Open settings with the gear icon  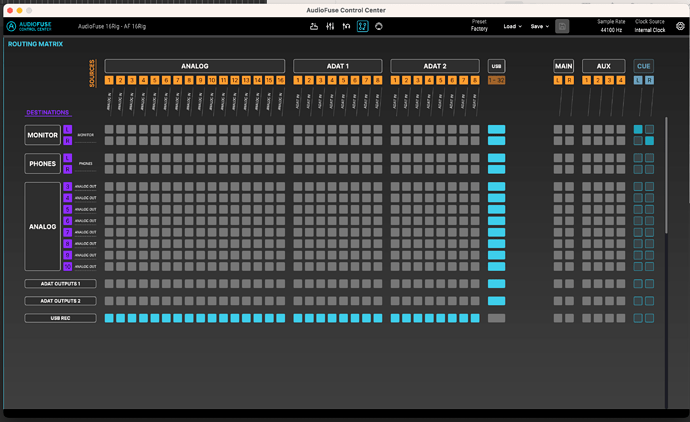[680, 26]
